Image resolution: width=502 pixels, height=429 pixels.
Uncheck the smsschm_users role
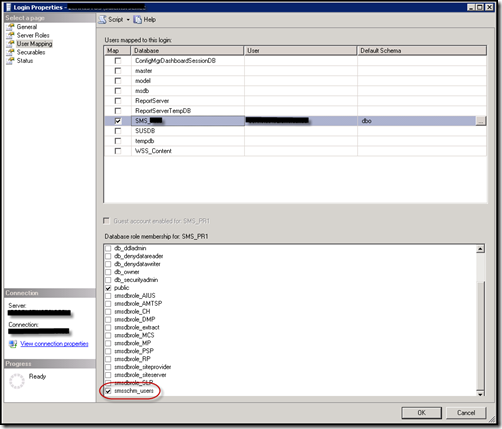(108, 391)
